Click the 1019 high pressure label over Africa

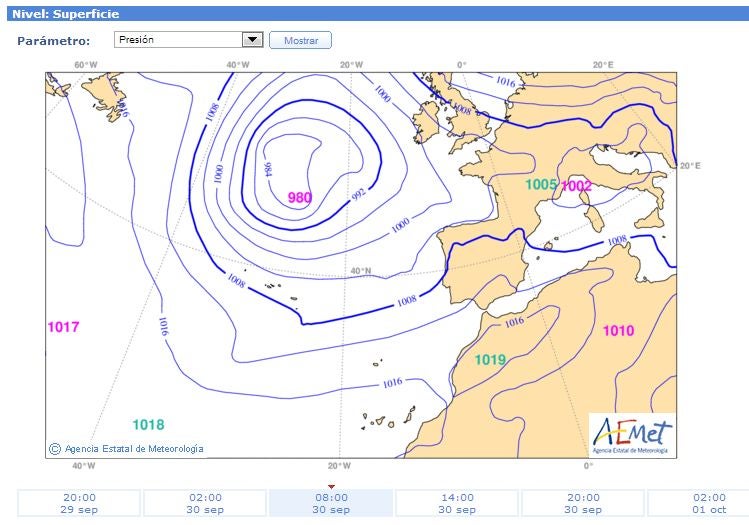click(x=490, y=360)
